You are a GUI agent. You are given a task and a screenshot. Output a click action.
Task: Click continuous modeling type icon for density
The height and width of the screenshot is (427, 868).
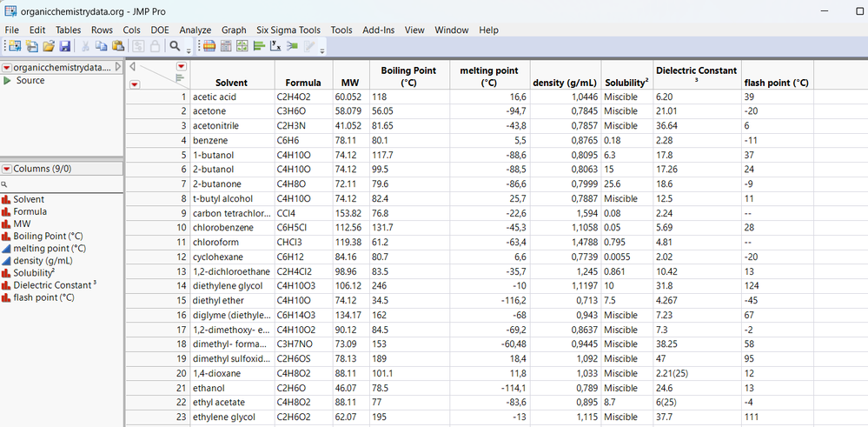6,260
